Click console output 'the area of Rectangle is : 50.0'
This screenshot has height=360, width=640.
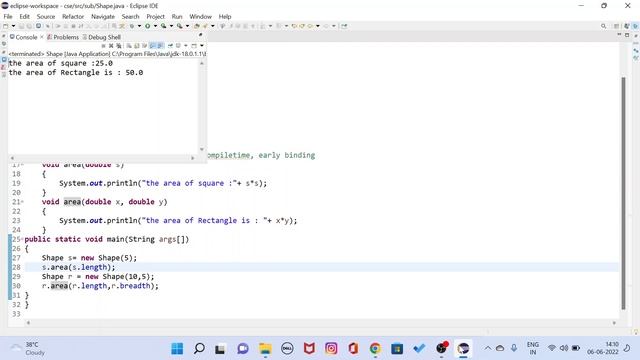76,73
